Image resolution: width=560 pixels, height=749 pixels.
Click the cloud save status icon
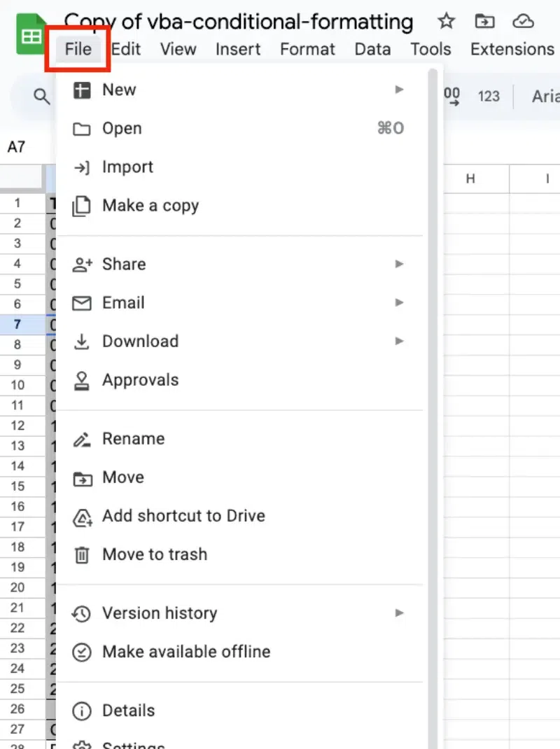tap(523, 21)
